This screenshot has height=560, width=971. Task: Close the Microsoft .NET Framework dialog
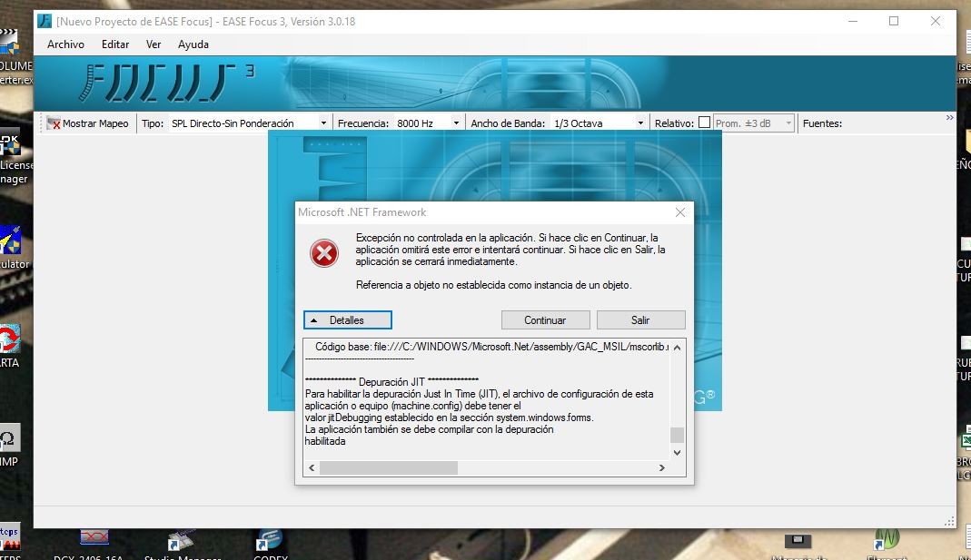(x=680, y=212)
